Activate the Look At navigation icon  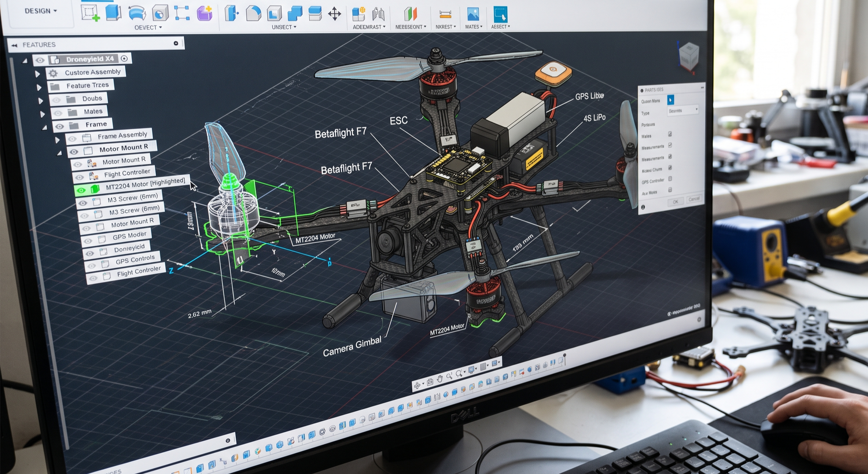(x=430, y=382)
